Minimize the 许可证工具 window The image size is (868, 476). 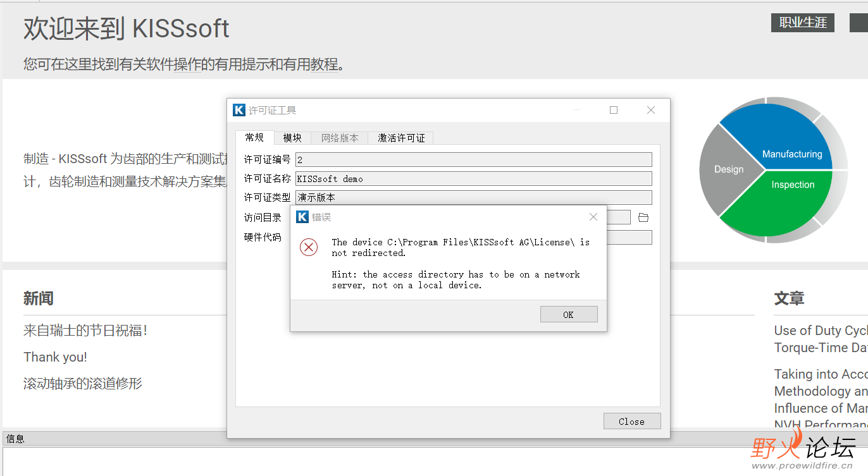576,110
